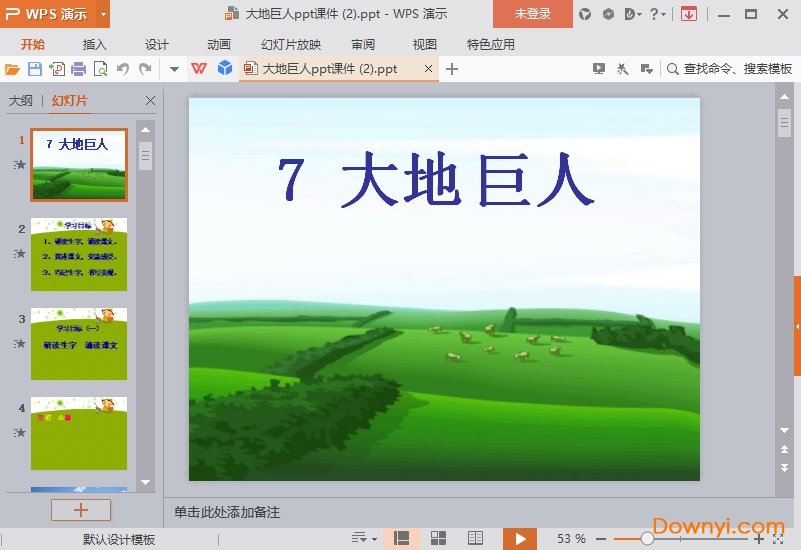
Task: Open the 视图 ribbon tab
Action: (425, 44)
